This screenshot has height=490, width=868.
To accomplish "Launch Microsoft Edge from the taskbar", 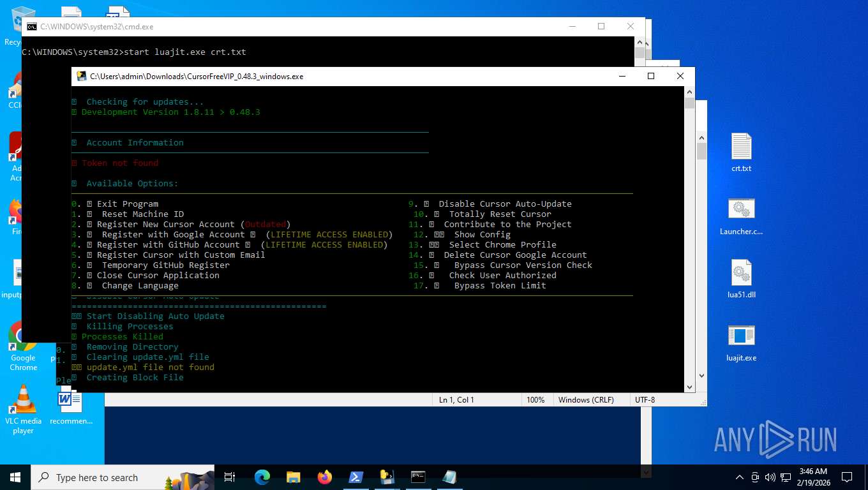I will tap(262, 477).
